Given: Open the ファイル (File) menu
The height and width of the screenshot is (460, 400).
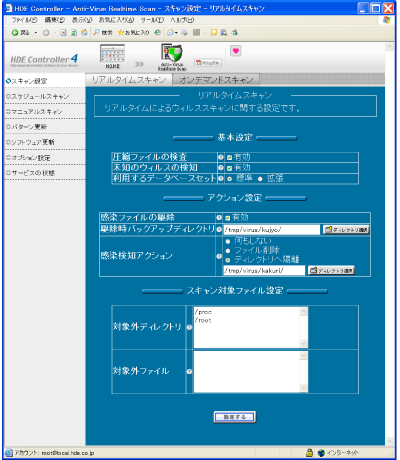Looking at the screenshot, I should pos(24,20).
